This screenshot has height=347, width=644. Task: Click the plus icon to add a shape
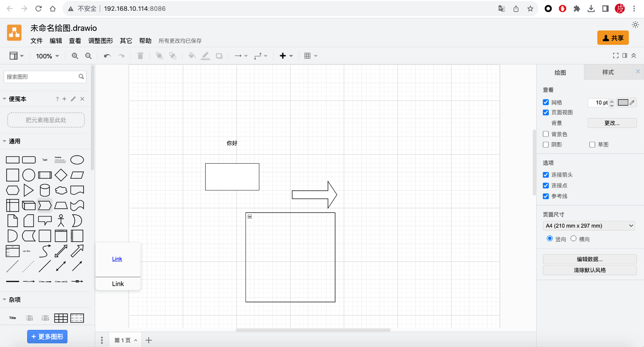click(x=284, y=55)
